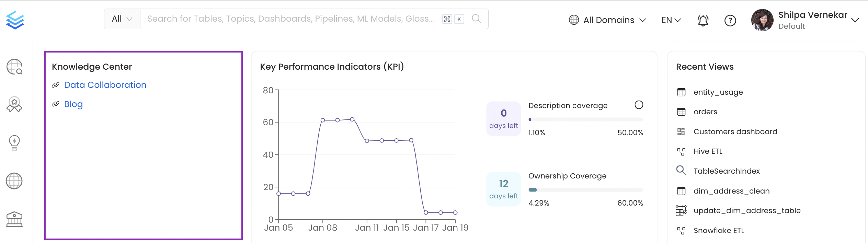Expand the Shilpa Vernekar profile menu
The height and width of the screenshot is (243, 868).
coord(855,20)
